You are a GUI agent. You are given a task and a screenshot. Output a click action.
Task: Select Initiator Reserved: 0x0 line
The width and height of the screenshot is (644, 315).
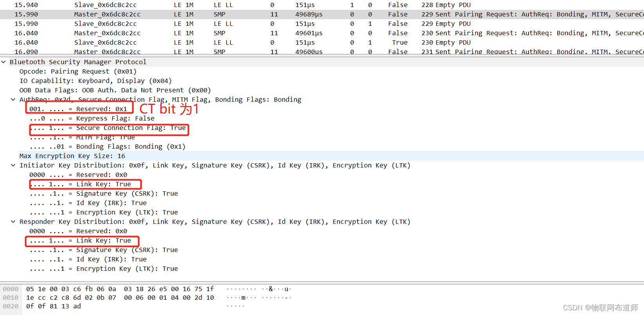(x=78, y=175)
